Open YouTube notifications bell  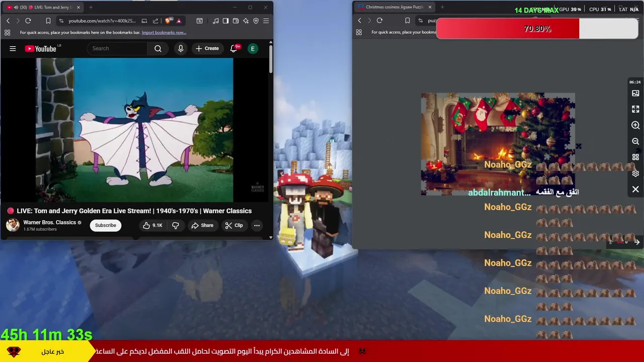(x=233, y=48)
